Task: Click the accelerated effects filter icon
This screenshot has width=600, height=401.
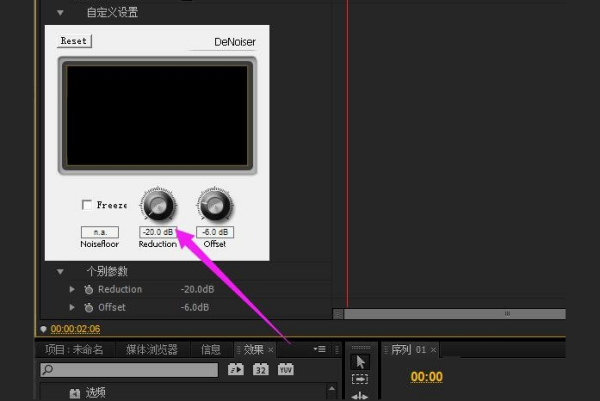Action: [x=236, y=370]
